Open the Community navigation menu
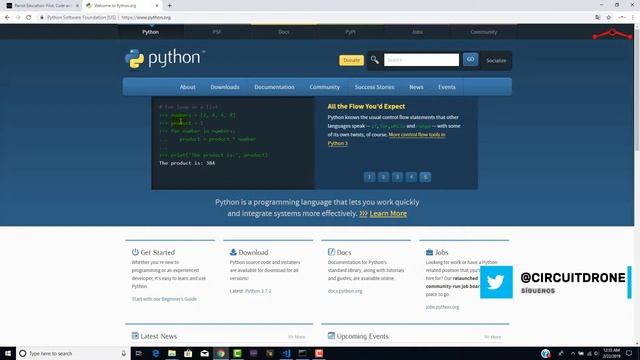The width and height of the screenshot is (640, 360). 324,87
